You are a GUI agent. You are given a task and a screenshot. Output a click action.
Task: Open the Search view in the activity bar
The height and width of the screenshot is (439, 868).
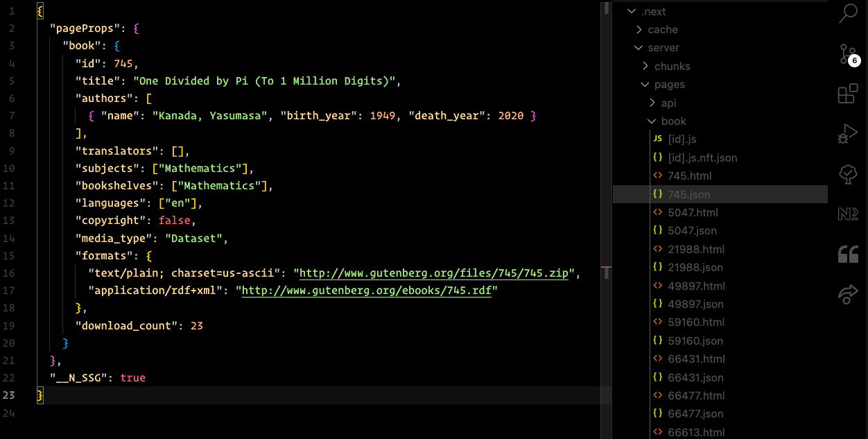847,13
